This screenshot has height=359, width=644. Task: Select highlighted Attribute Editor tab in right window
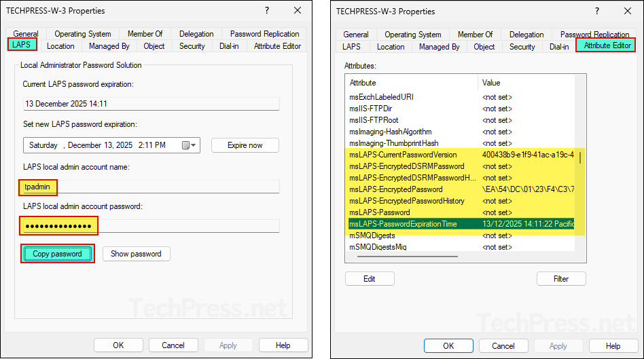pos(606,45)
